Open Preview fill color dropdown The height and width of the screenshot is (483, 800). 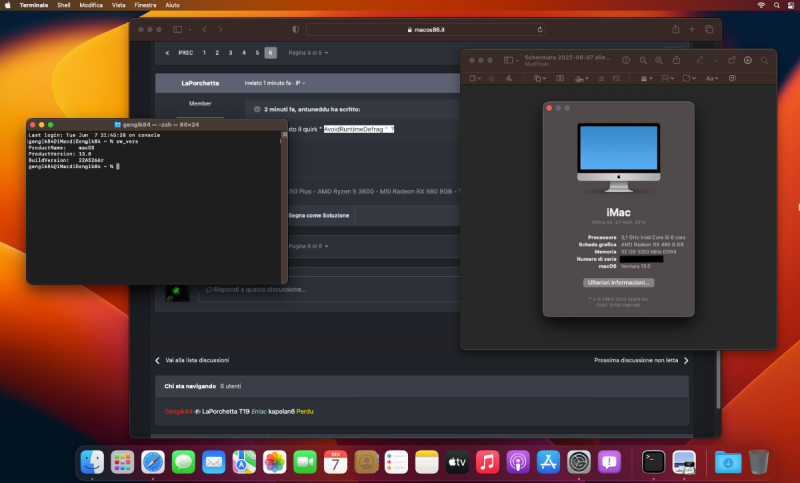[689, 79]
